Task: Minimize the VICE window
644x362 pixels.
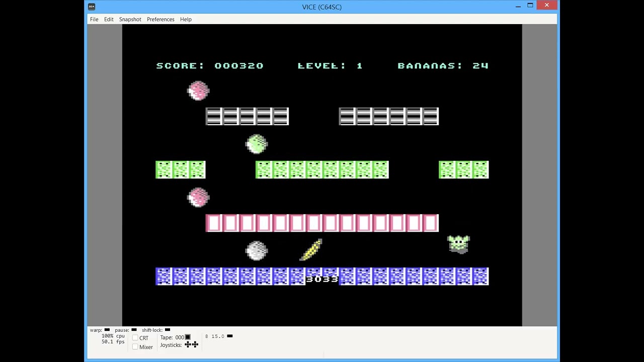Action: point(518,6)
